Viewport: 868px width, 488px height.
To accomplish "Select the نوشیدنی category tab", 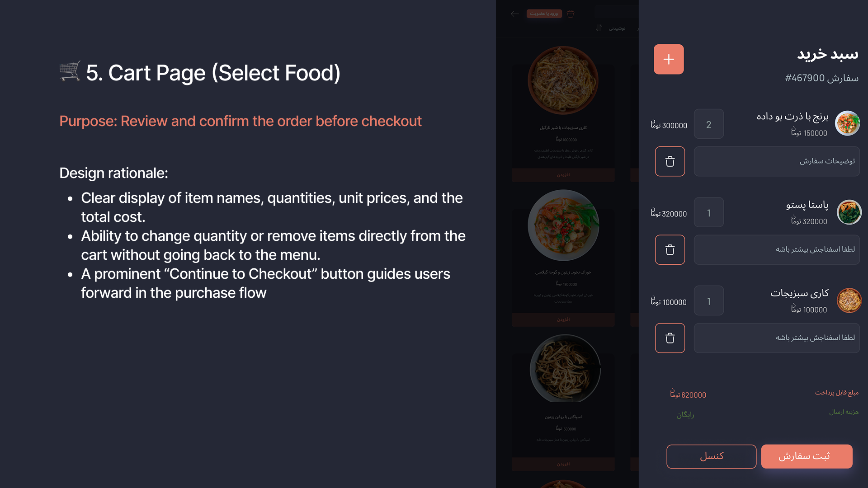I will pyautogui.click(x=617, y=28).
